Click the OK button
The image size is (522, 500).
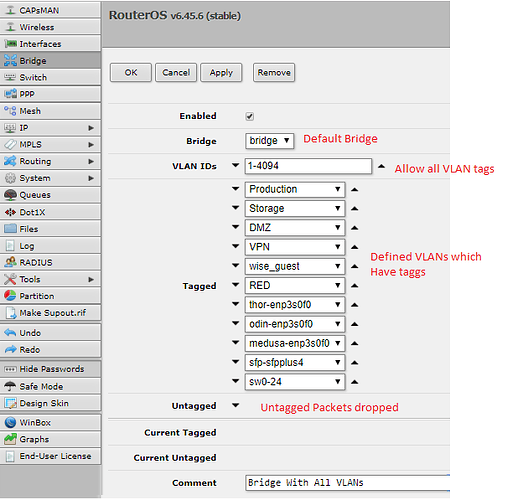click(131, 73)
